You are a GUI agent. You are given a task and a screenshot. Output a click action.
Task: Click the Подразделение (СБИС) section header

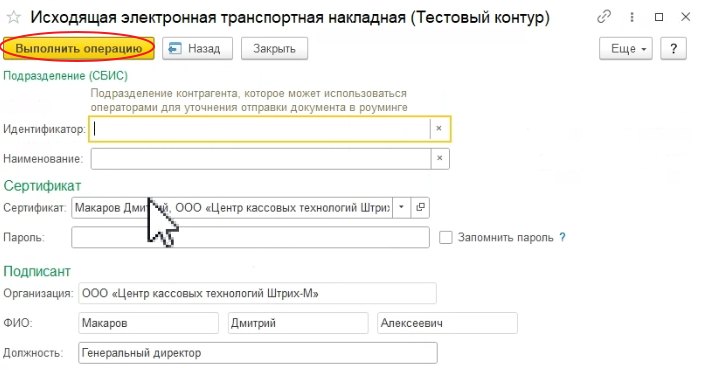click(65, 76)
